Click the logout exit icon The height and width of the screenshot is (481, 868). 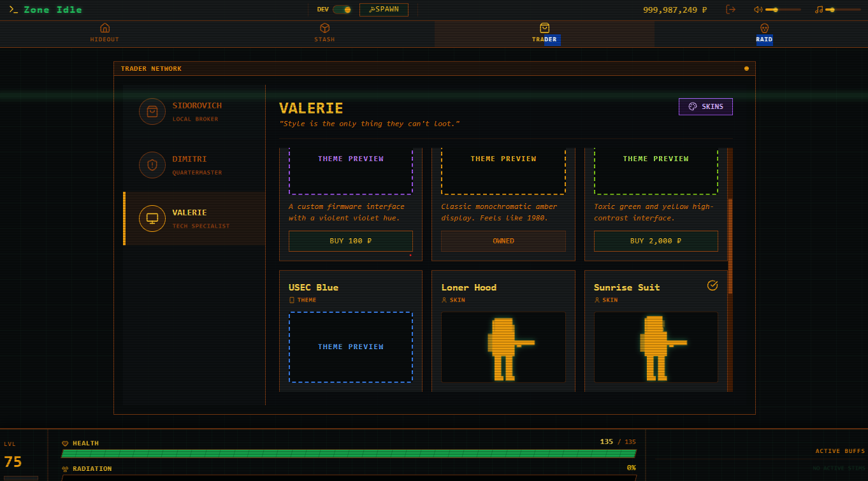(x=731, y=10)
